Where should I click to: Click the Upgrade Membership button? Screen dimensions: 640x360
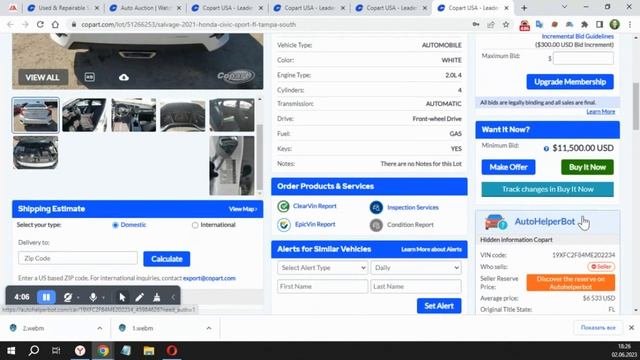coord(570,82)
